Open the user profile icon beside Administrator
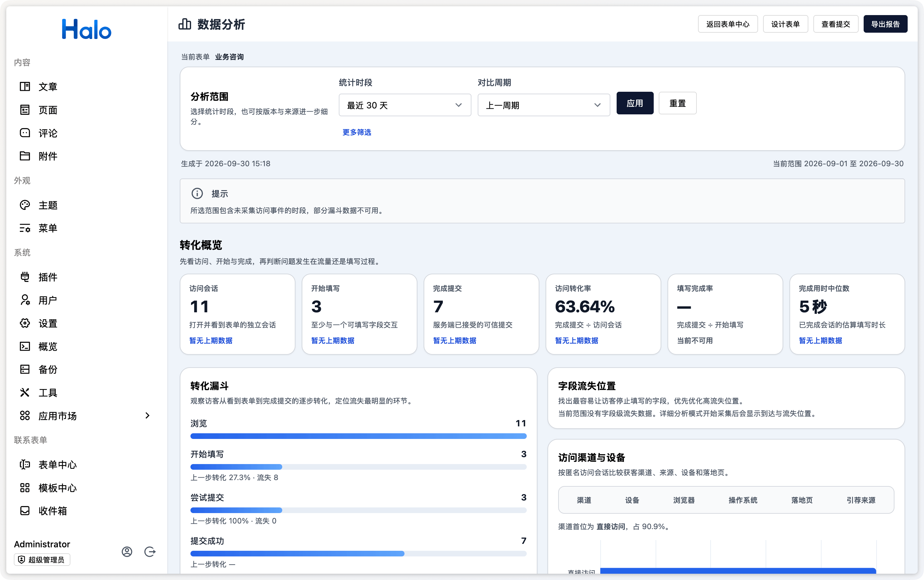The image size is (924, 580). pyautogui.click(x=127, y=552)
